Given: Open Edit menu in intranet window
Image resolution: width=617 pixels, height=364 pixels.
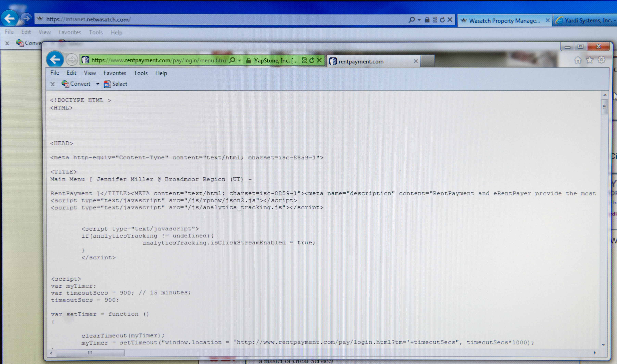Looking at the screenshot, I should coord(26,32).
